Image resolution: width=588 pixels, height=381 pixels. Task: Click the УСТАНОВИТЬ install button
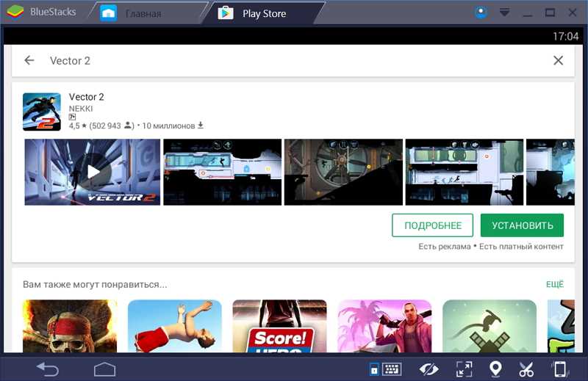tap(522, 225)
